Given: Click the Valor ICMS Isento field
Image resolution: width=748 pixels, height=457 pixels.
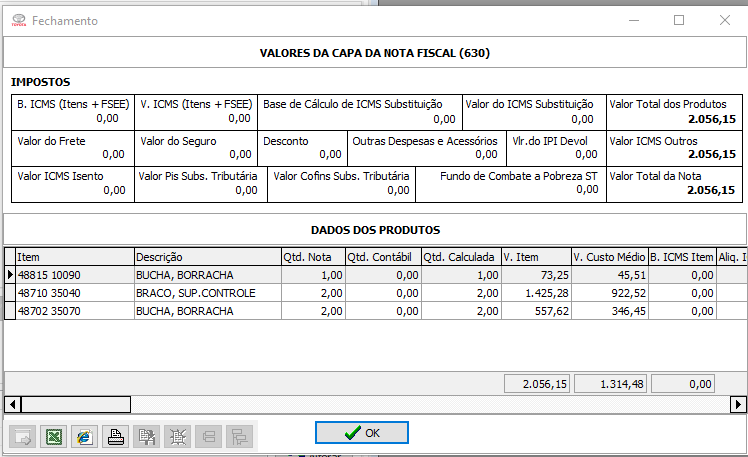Looking at the screenshot, I should click(x=73, y=184).
